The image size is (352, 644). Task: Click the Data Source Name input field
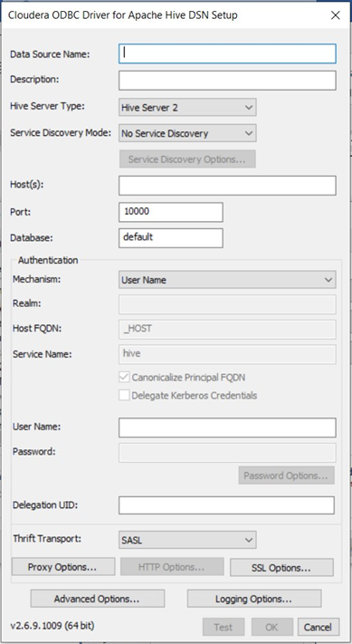[227, 53]
